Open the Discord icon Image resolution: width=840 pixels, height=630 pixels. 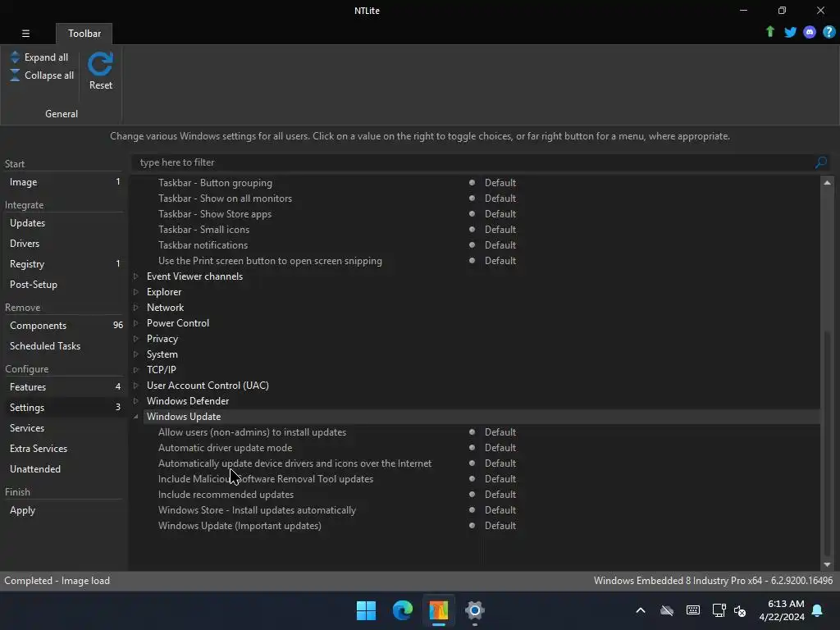810,32
